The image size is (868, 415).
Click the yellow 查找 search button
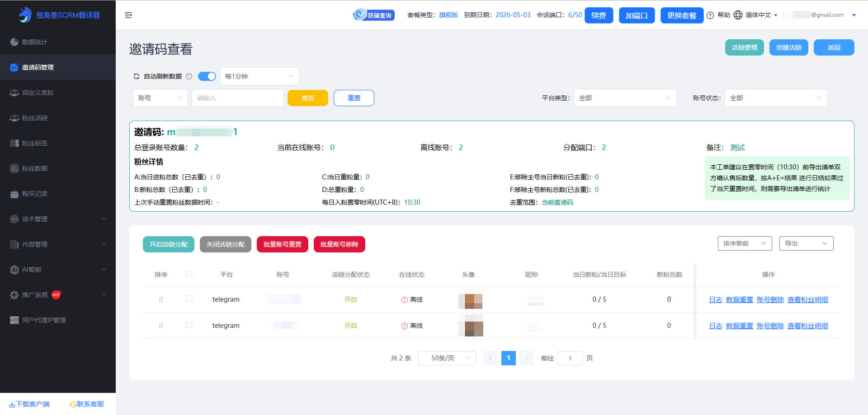pos(308,98)
